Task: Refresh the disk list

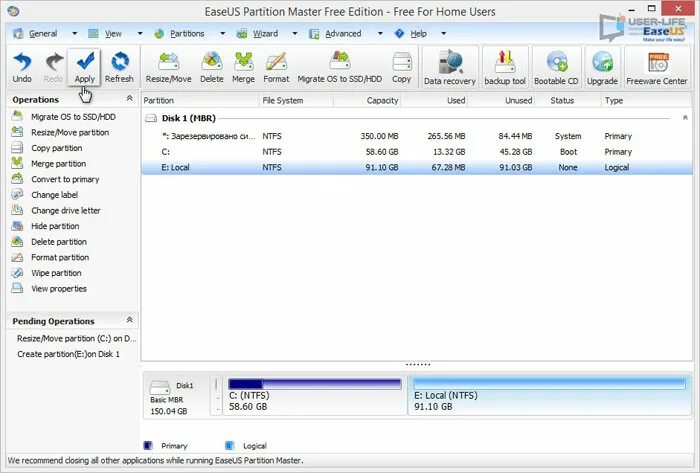Action: coord(119,67)
